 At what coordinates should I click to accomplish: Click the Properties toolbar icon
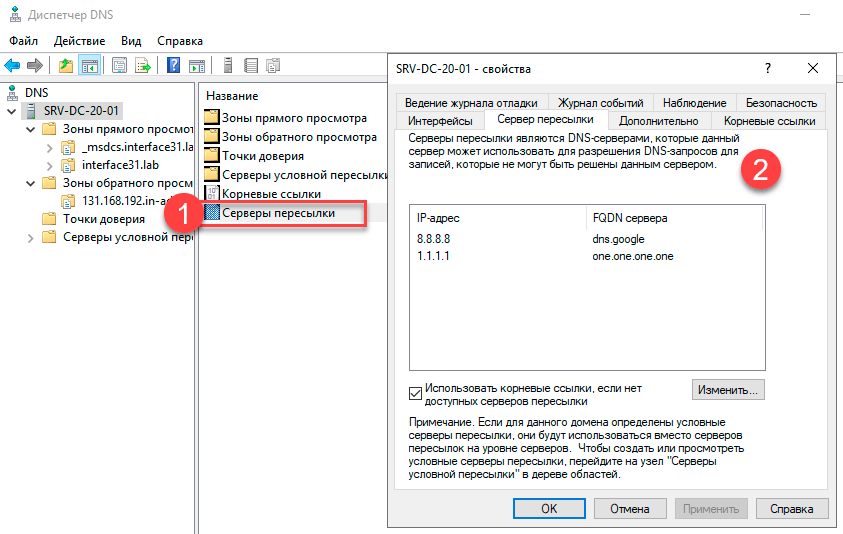[119, 66]
